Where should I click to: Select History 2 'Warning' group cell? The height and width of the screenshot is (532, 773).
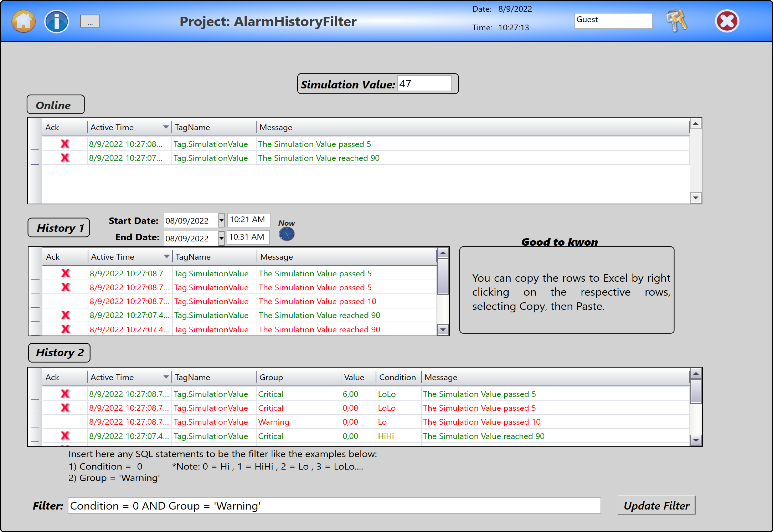coord(299,422)
